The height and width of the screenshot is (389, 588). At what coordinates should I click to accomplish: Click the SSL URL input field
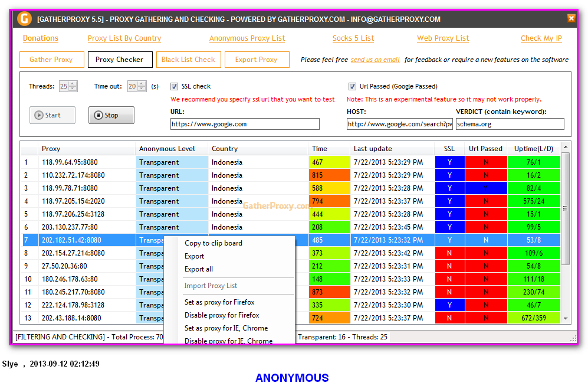point(245,124)
